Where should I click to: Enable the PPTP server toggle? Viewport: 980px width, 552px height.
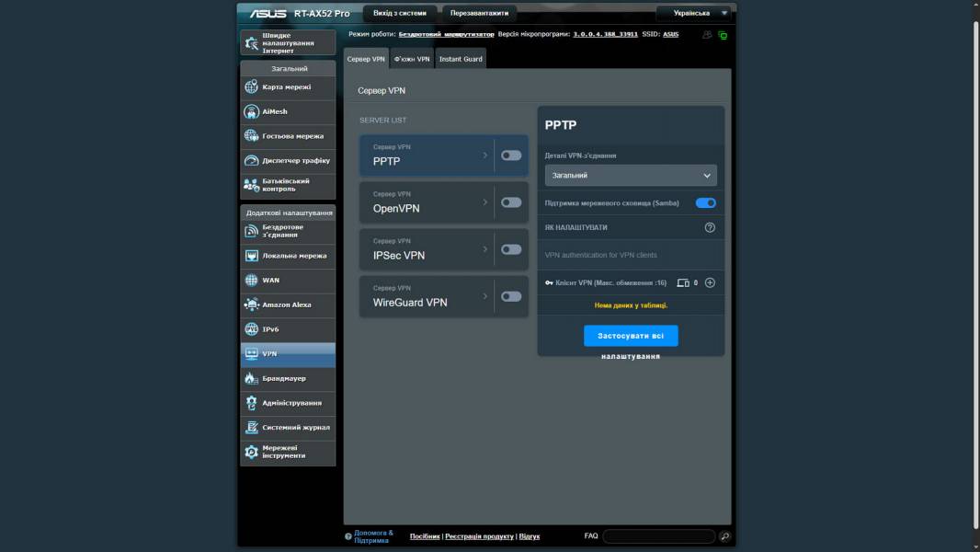pyautogui.click(x=511, y=155)
